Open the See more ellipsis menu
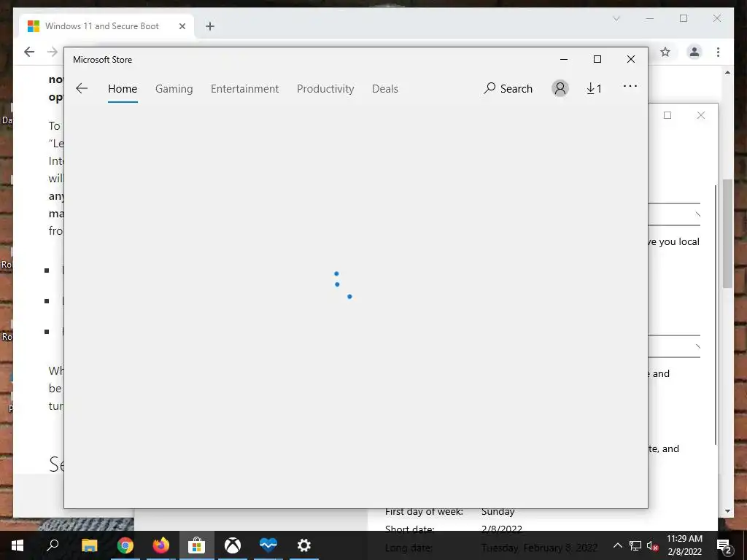The image size is (747, 560). (630, 86)
